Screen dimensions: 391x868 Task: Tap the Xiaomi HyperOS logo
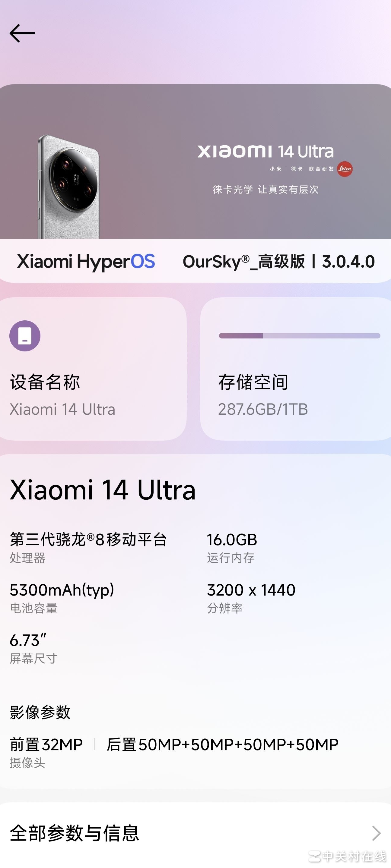86,262
